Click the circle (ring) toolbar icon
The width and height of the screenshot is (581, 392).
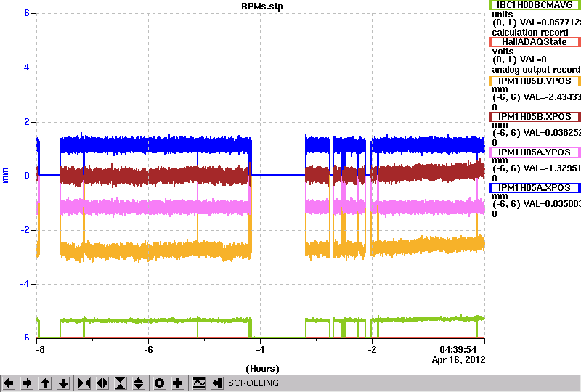159,383
